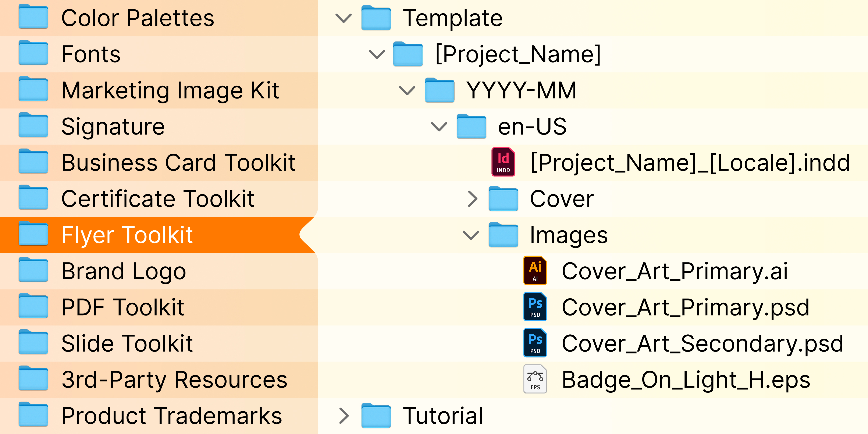Image resolution: width=868 pixels, height=434 pixels.
Task: Click the Photoshop icon beside Cover_Art_Primary.psd
Action: tap(535, 307)
